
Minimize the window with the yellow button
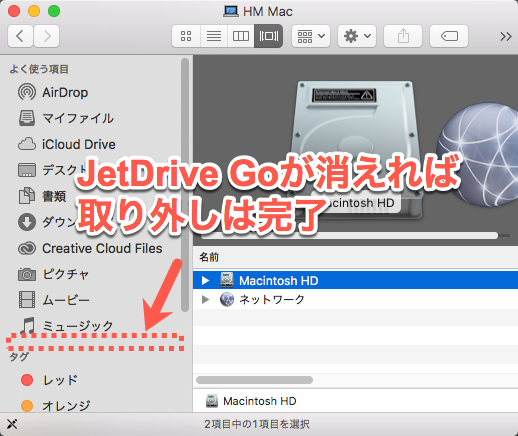34,11
